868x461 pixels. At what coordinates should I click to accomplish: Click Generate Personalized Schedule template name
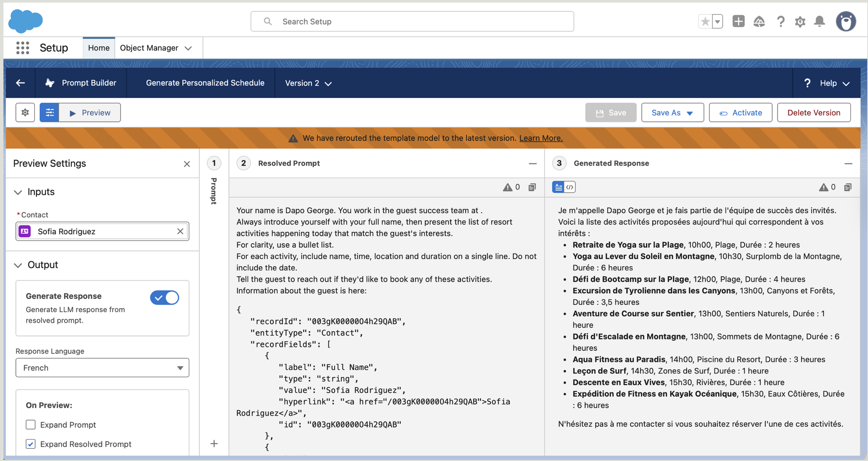tap(205, 83)
